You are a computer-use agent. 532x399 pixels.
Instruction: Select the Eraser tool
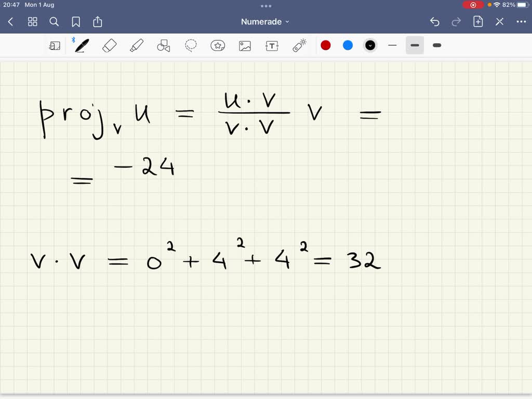tap(109, 46)
